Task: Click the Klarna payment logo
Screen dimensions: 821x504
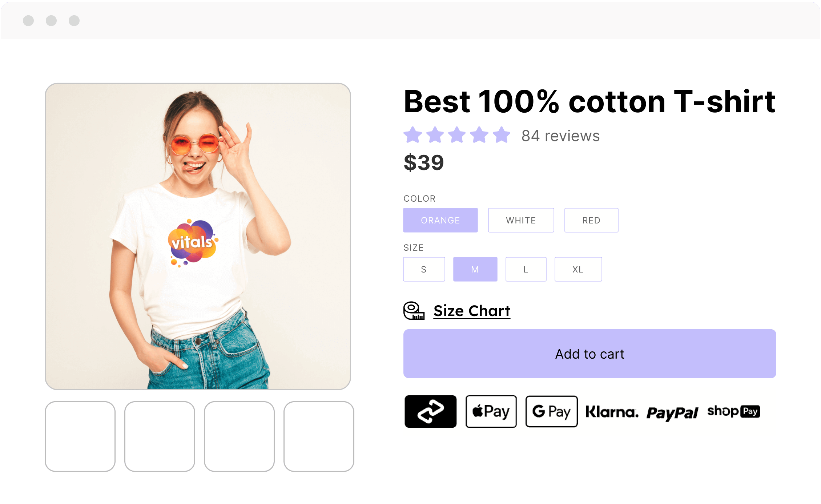Action: click(x=612, y=412)
